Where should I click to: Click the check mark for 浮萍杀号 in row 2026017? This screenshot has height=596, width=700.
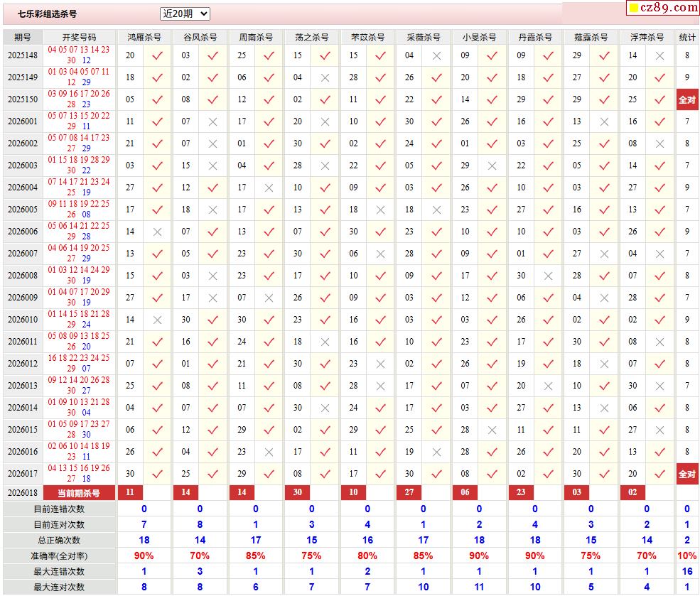[x=659, y=474]
